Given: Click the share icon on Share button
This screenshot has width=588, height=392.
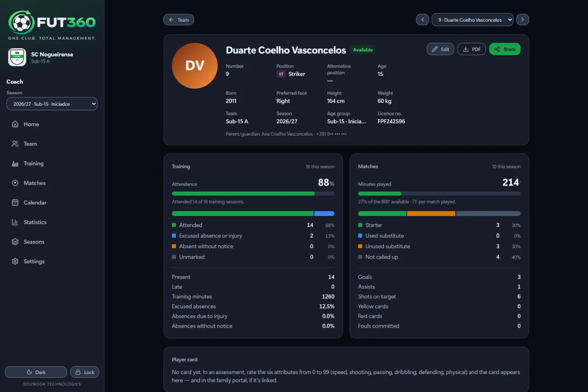Looking at the screenshot, I should tap(497, 49).
